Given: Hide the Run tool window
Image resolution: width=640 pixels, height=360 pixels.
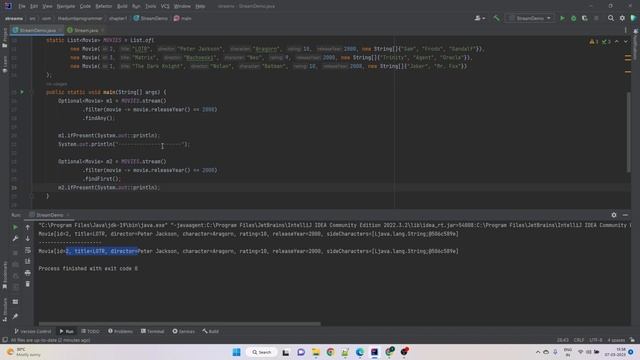Looking at the screenshot, I should [625, 215].
